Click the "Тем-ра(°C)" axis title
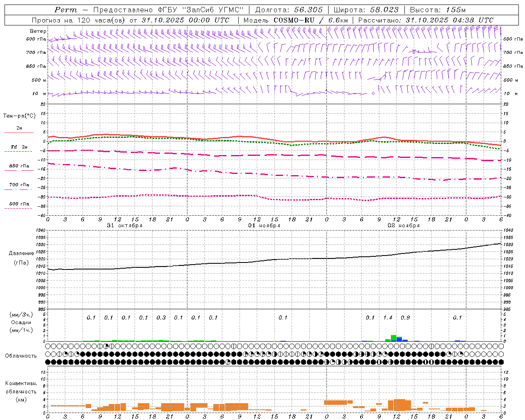Screen dimensions: 525x420 pos(19,116)
